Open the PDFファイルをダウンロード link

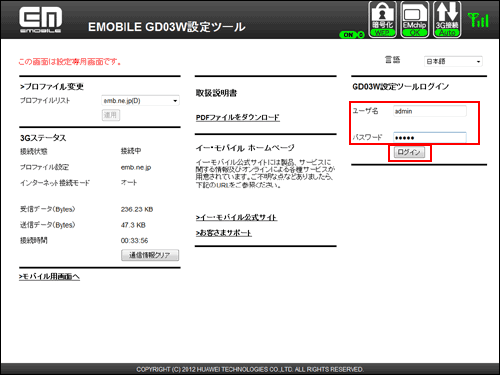pos(238,118)
